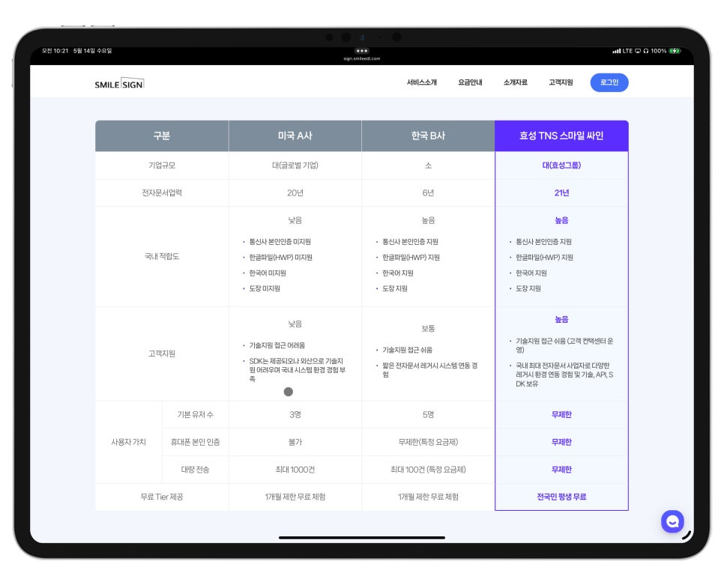The width and height of the screenshot is (724, 588).
Task: Open the 요금안내 menu
Action: (x=470, y=82)
